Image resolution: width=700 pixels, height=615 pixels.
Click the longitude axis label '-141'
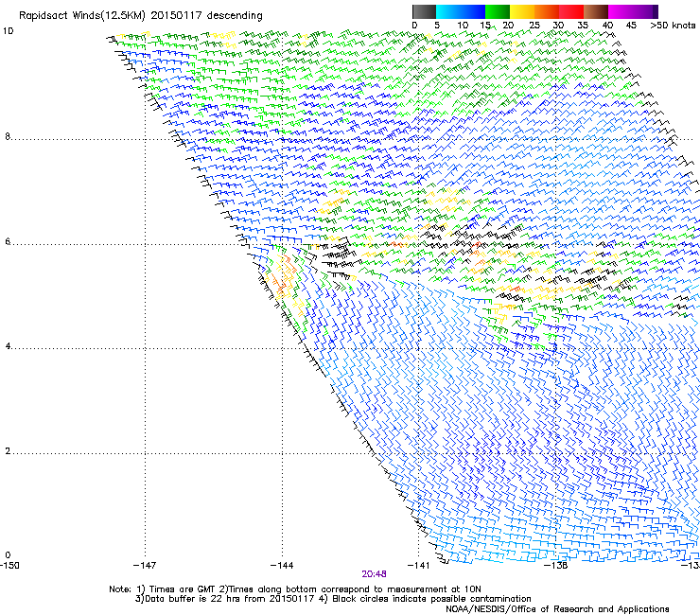pyautogui.click(x=418, y=566)
